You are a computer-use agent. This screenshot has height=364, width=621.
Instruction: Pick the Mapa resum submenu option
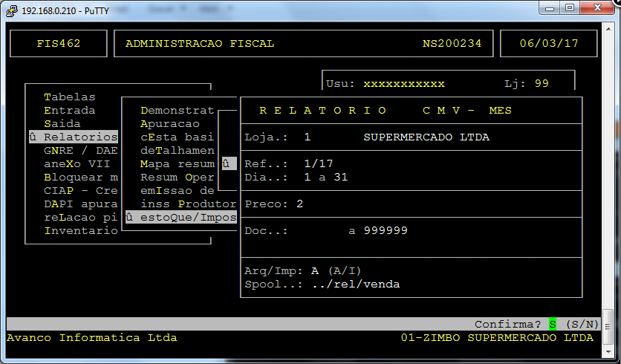(x=177, y=163)
